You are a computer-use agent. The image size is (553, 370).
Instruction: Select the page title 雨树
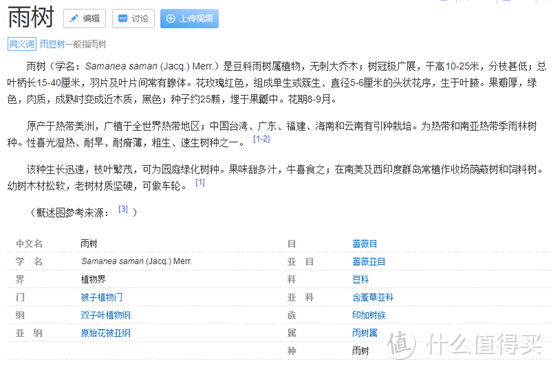tap(31, 17)
